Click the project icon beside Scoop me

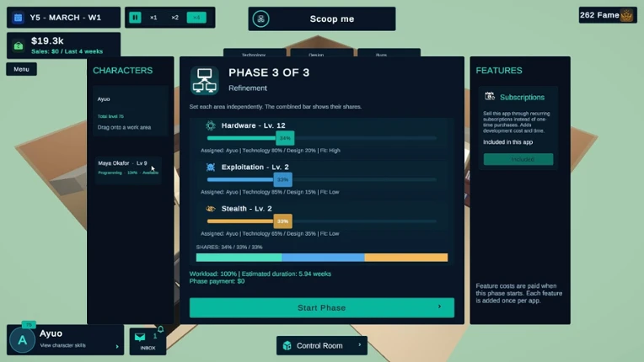260,19
